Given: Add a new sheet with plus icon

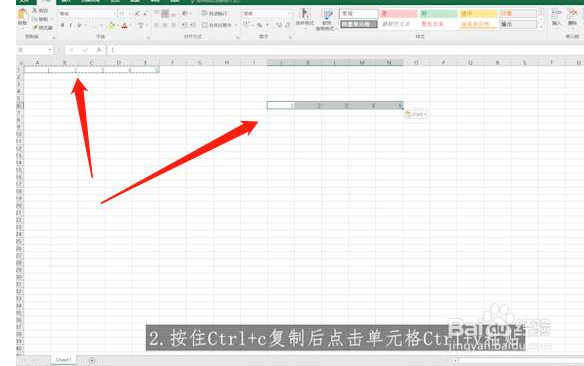Looking at the screenshot, I should 92,360.
